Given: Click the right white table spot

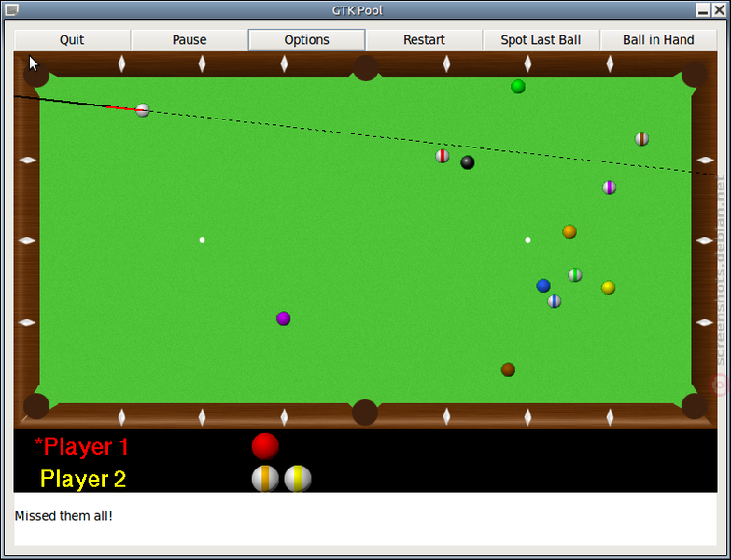Looking at the screenshot, I should (x=527, y=240).
